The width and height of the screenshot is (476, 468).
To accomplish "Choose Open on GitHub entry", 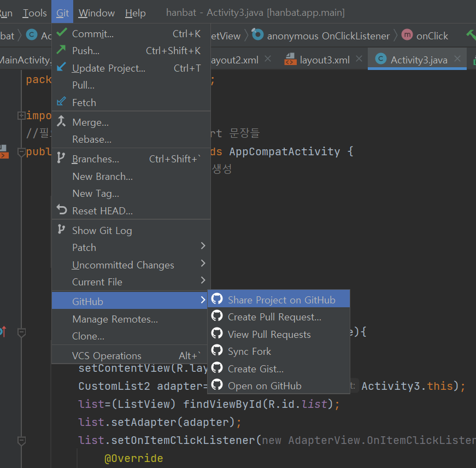I will tap(279, 385).
